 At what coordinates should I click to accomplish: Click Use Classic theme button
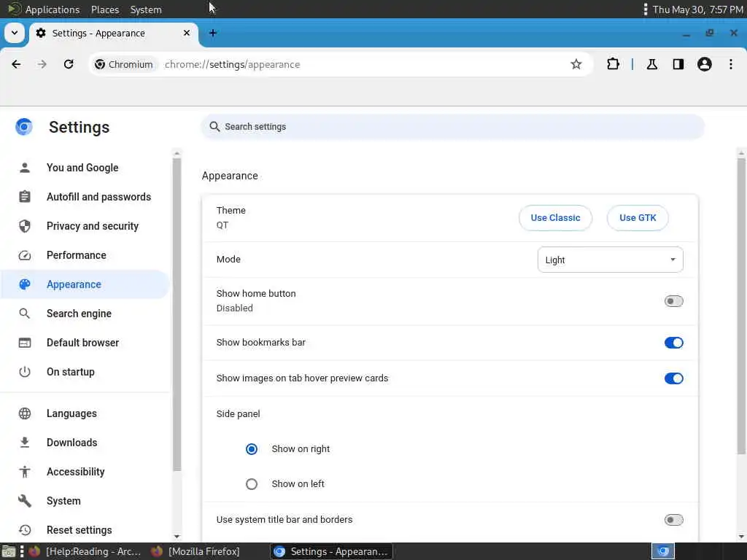click(x=555, y=217)
